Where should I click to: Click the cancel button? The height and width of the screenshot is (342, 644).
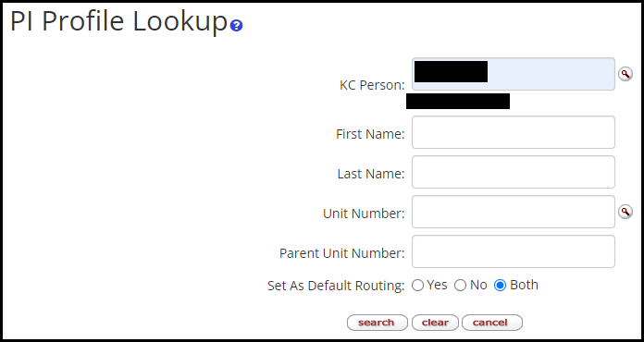click(491, 323)
